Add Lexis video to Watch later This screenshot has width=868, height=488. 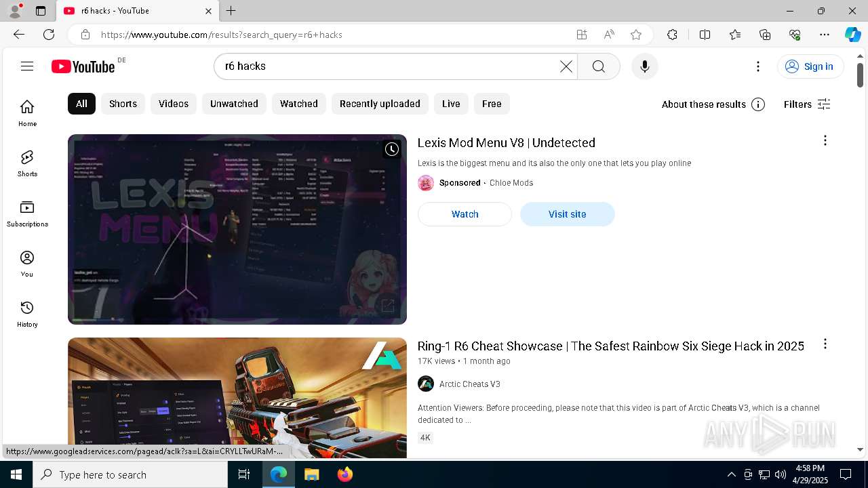pyautogui.click(x=392, y=149)
